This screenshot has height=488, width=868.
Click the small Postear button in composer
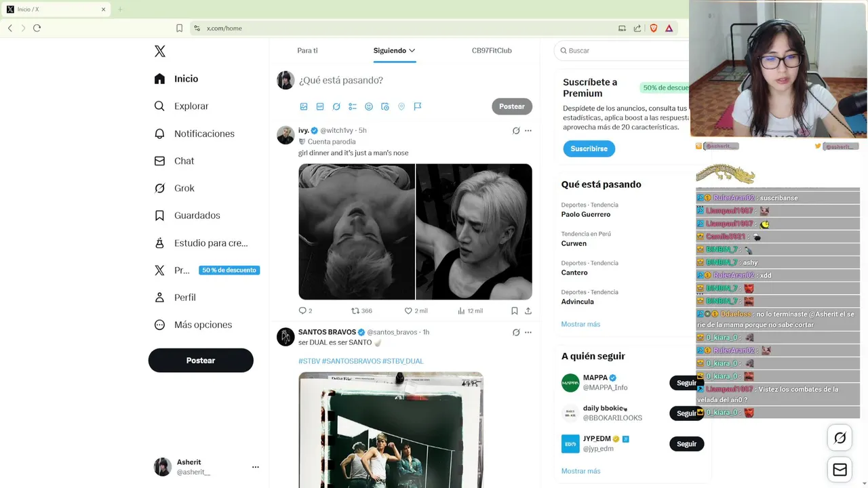point(512,106)
